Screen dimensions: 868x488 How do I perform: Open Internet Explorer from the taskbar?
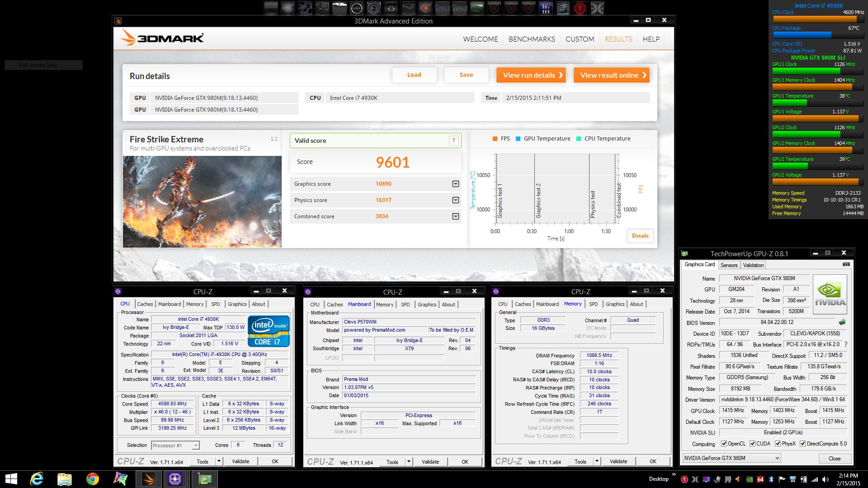(x=37, y=479)
